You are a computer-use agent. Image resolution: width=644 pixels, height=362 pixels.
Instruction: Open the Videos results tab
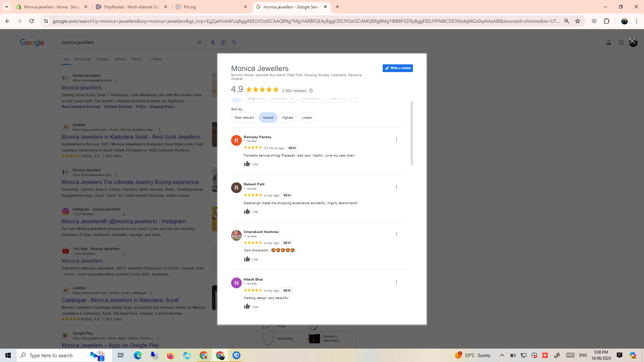click(x=120, y=59)
